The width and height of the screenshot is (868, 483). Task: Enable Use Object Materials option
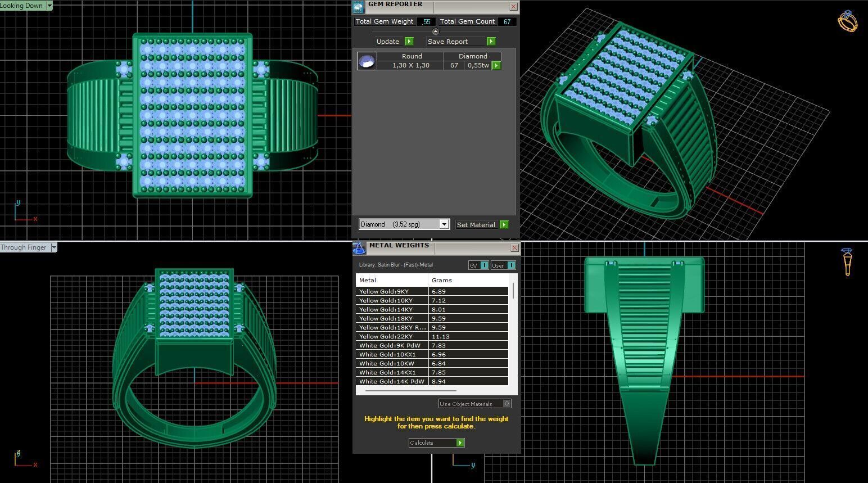(475, 404)
